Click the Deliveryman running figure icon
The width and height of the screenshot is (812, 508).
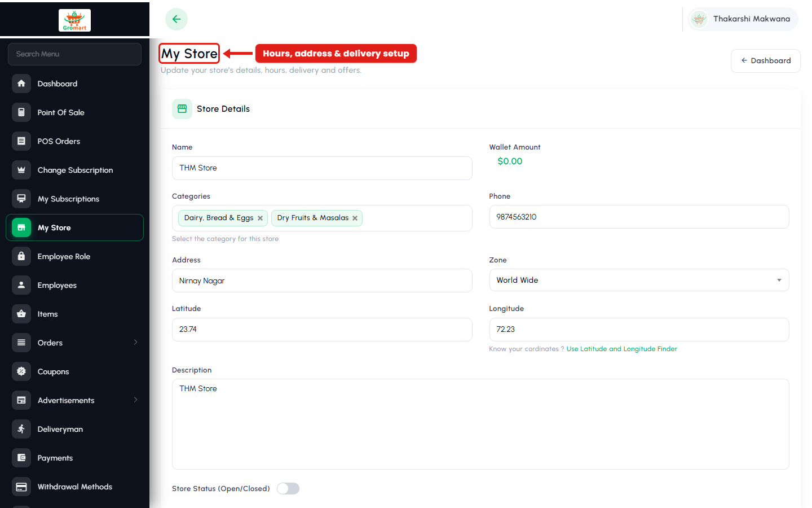21,429
